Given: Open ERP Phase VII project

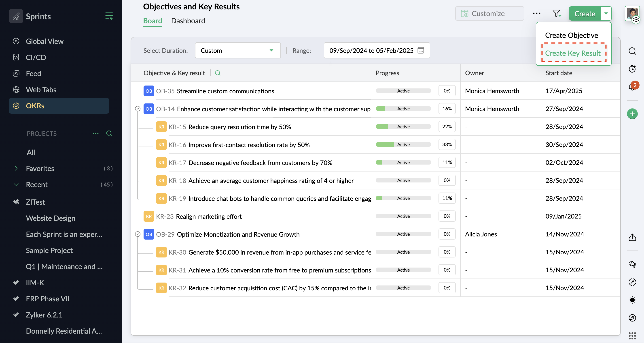Looking at the screenshot, I should [x=48, y=299].
